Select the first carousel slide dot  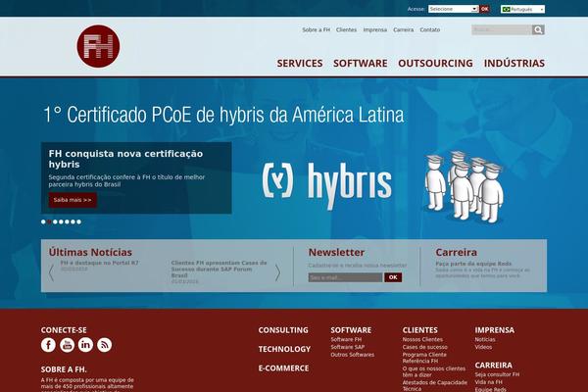click(x=43, y=221)
